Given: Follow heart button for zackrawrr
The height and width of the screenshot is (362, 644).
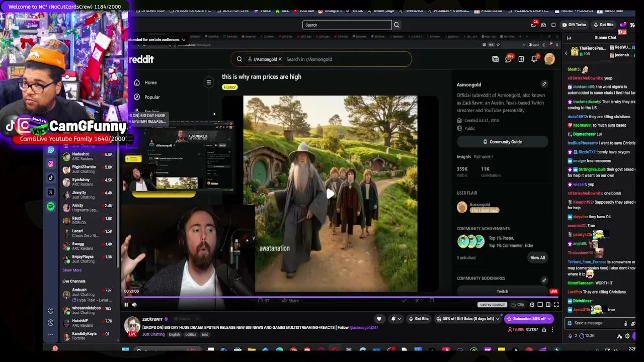Looking at the screenshot, I should coord(379,319).
